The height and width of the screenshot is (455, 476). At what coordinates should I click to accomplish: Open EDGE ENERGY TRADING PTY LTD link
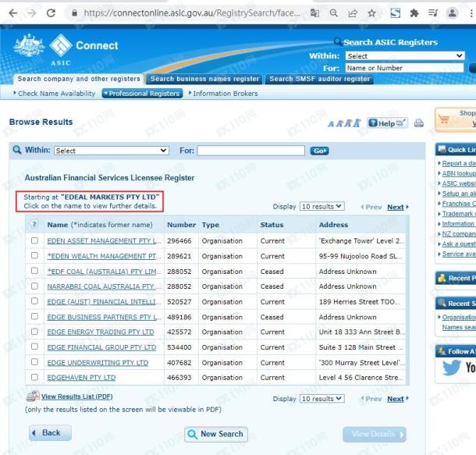click(x=101, y=332)
